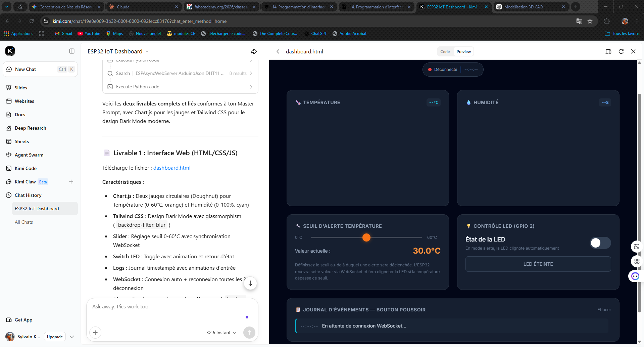Switch to the Modélisation 3D CAO tab
The height and width of the screenshot is (347, 644).
coord(530,7)
